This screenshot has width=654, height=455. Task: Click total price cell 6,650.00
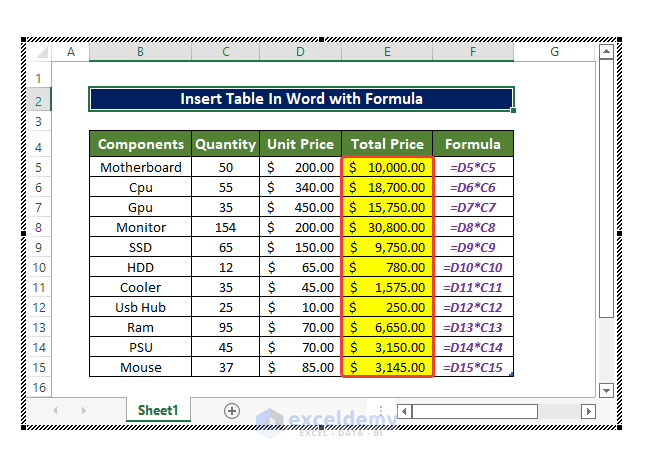coord(387,327)
